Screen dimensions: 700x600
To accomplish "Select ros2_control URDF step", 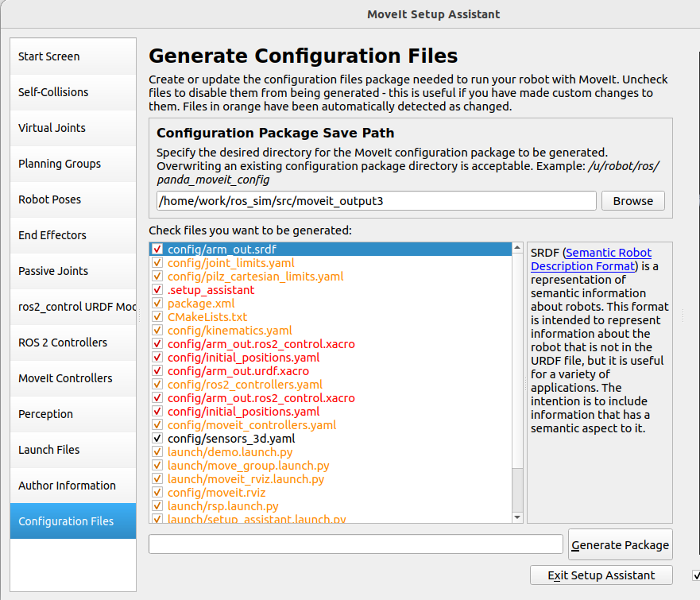I will coord(73,306).
